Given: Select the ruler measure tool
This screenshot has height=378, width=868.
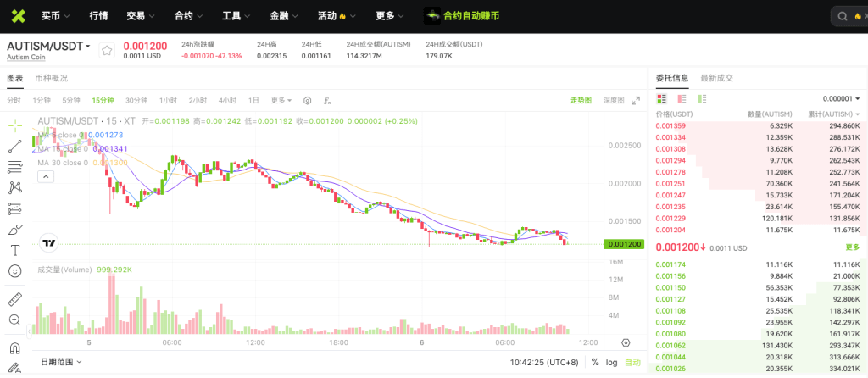Looking at the screenshot, I should pyautogui.click(x=15, y=299).
